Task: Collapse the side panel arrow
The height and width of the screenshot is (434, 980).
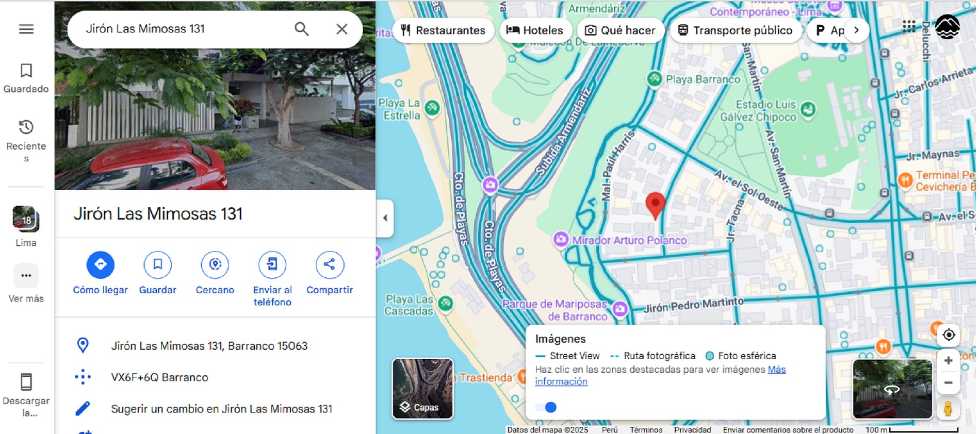Action: 385,218
